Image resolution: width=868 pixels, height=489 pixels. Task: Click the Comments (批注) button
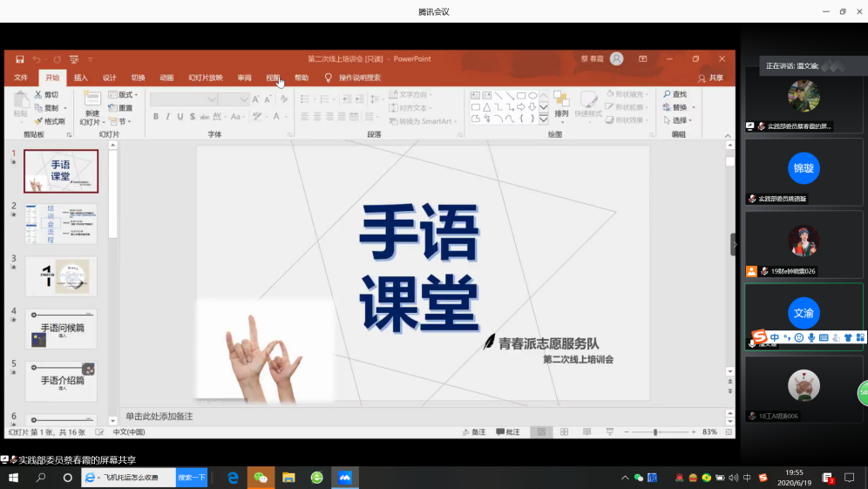[x=508, y=431]
